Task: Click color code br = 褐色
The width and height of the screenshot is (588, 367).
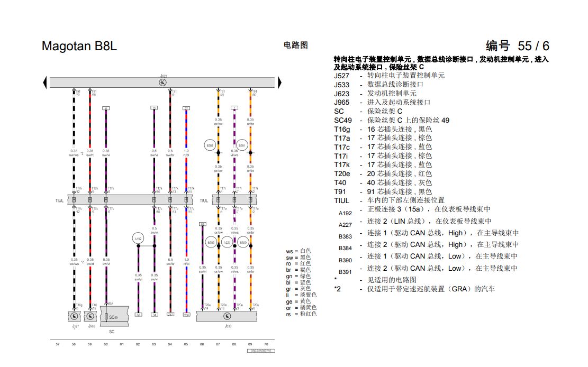Action: coord(298,270)
